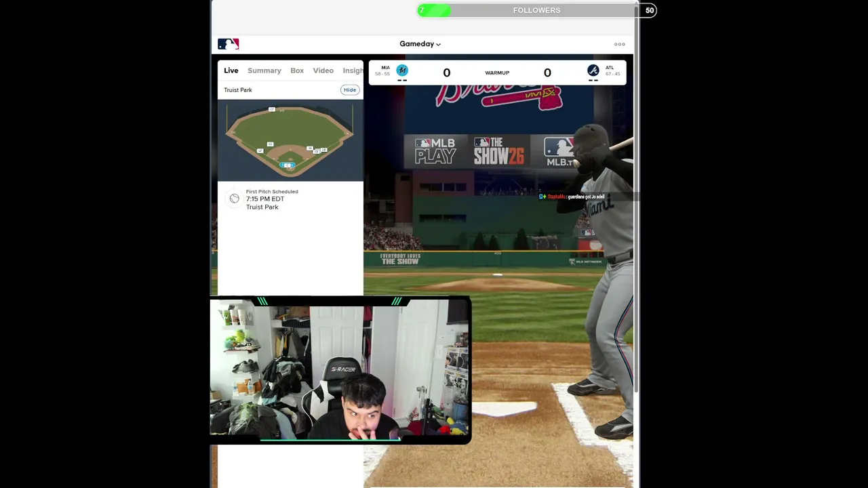Click the MIA team abbreviation
Image resolution: width=868 pixels, height=488 pixels.
(385, 68)
